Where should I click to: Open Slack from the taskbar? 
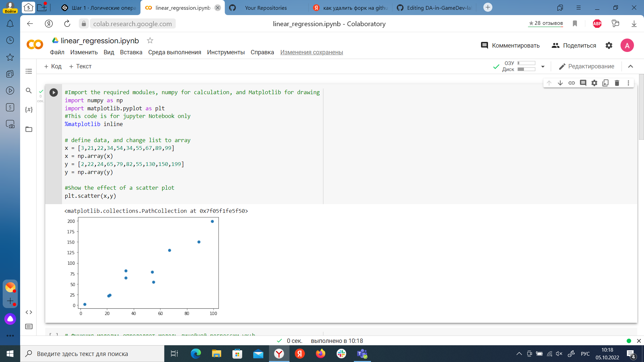[341, 354]
